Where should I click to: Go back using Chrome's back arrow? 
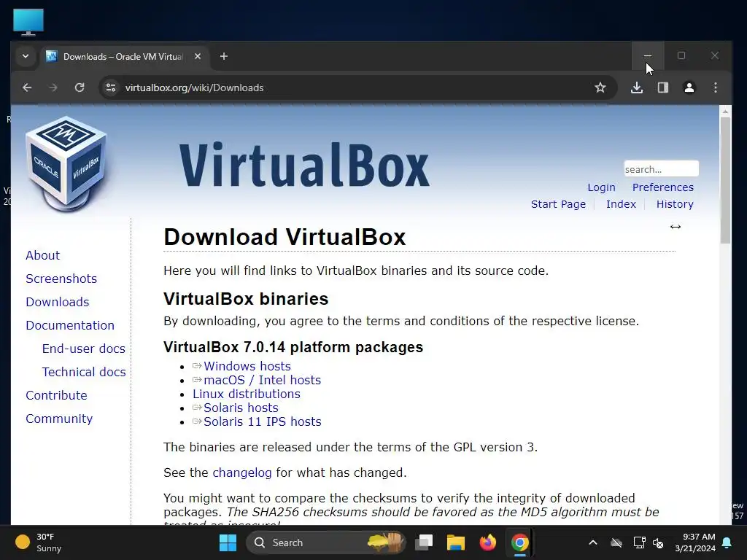pyautogui.click(x=27, y=87)
